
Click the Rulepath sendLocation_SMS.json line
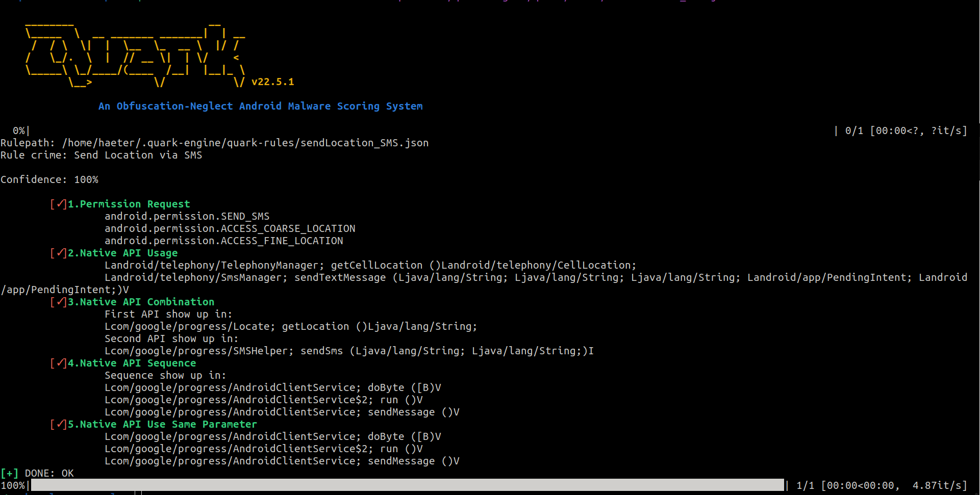[x=215, y=143]
